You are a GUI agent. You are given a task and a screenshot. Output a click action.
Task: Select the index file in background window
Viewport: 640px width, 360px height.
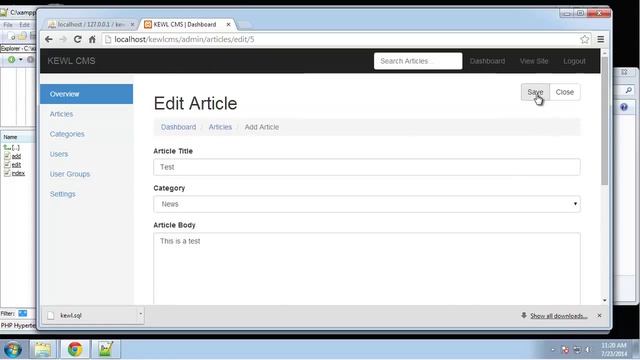(x=18, y=173)
